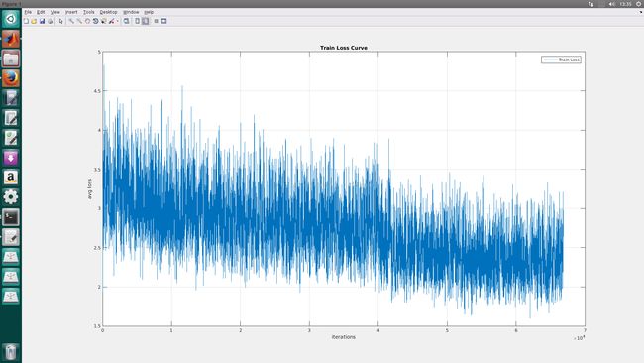The width and height of the screenshot is (644, 363).
Task: Enable the Rotate 3D tool
Action: click(x=95, y=21)
